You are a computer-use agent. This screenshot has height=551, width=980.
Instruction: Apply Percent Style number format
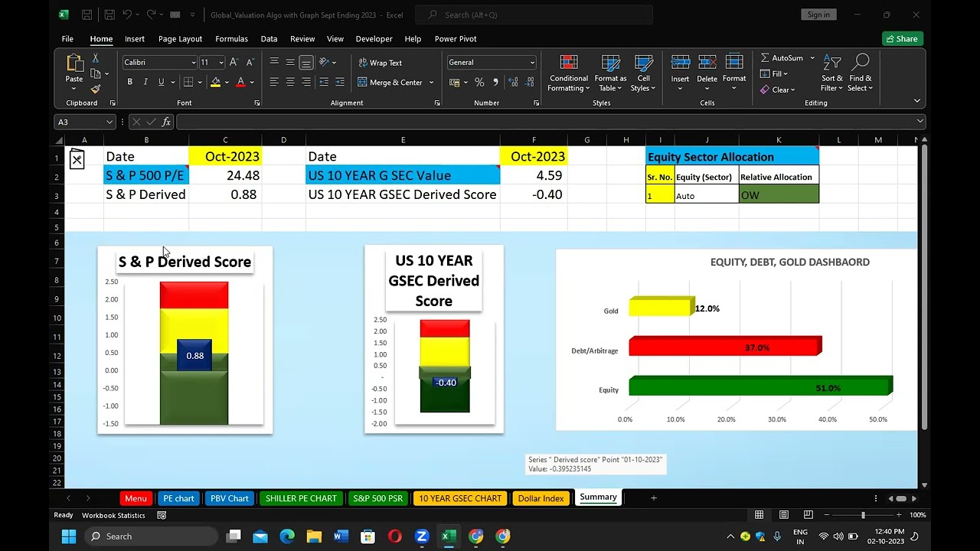pos(479,82)
